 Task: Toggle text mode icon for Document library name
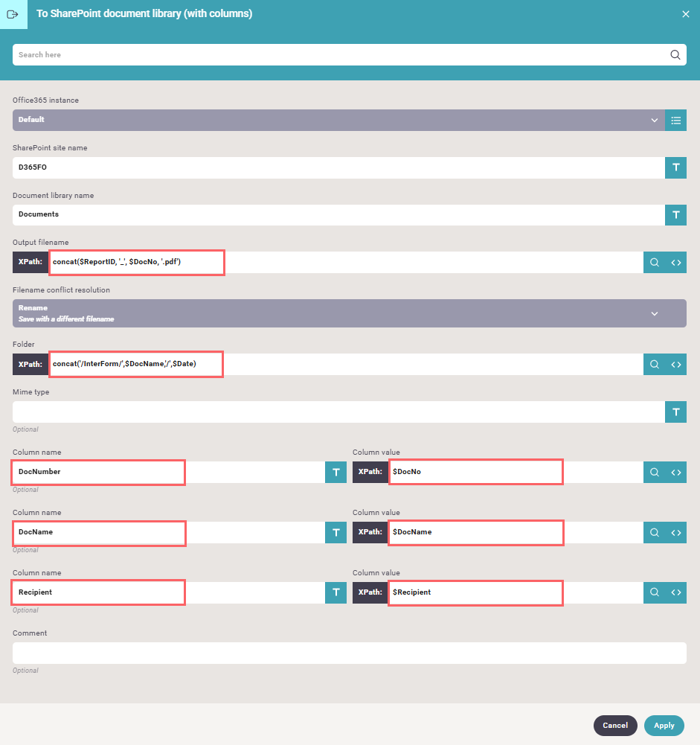coord(675,215)
